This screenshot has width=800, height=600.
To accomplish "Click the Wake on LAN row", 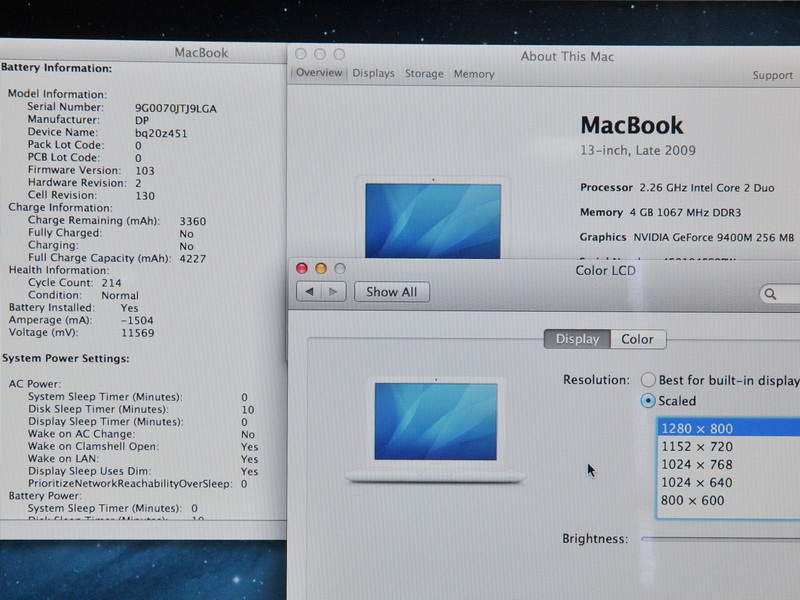I will 143,459.
